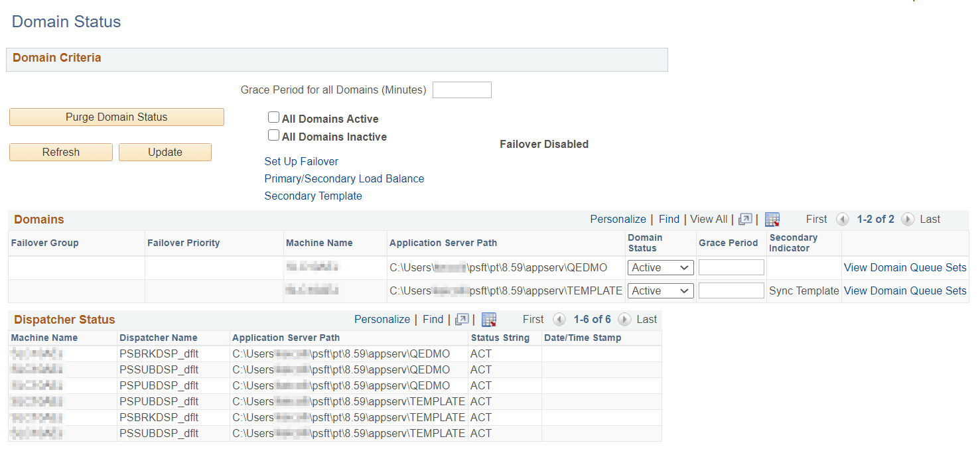Open Primary/Secondary Load Balance page
Image resolution: width=980 pixels, height=449 pixels.
pos(344,178)
